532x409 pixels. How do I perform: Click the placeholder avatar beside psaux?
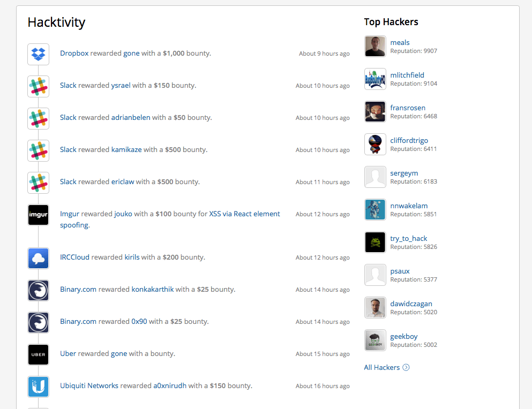point(375,275)
